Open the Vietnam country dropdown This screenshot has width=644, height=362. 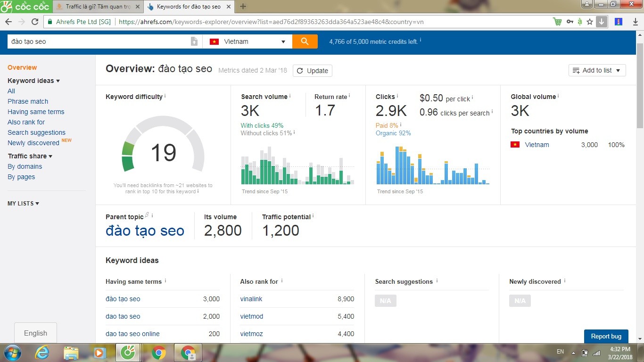click(x=247, y=41)
